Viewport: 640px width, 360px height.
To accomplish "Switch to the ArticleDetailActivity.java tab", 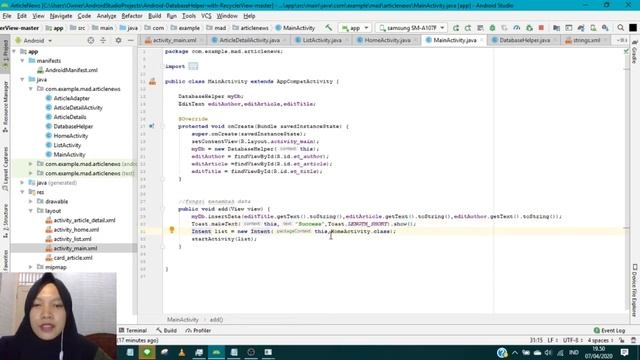I will point(249,40).
